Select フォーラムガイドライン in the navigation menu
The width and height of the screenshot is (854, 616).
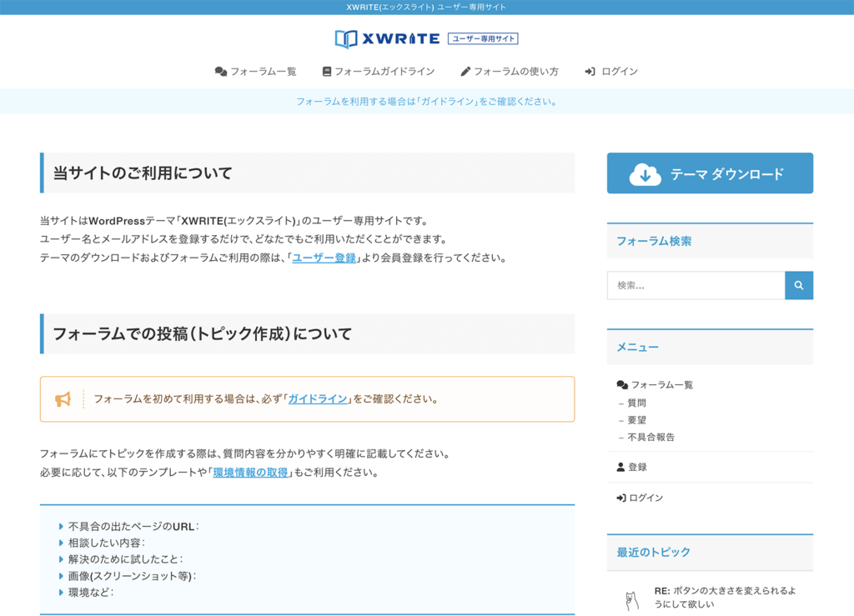coord(379,71)
